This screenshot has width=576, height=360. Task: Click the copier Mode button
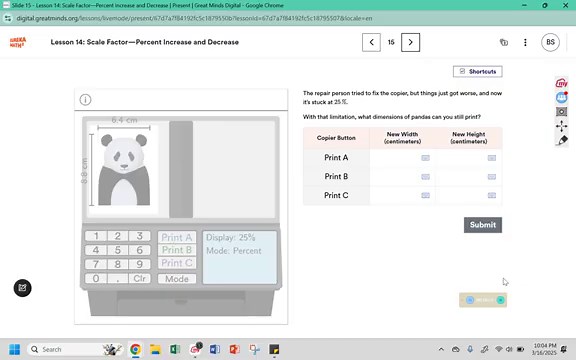[x=177, y=278]
